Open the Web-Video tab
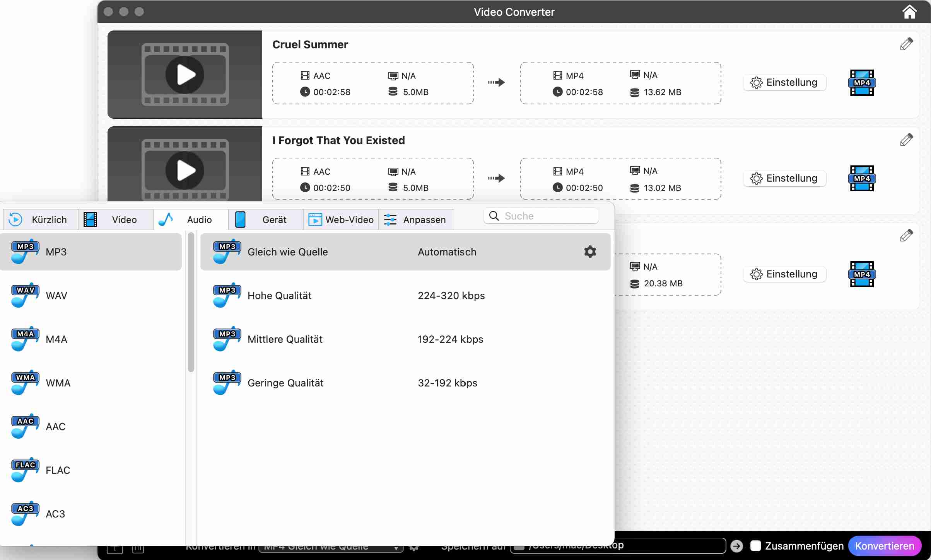 pos(341,220)
